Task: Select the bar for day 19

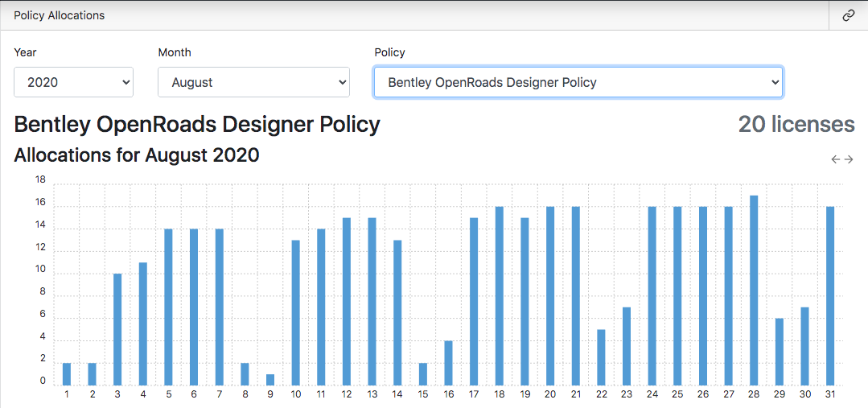Action: click(525, 302)
